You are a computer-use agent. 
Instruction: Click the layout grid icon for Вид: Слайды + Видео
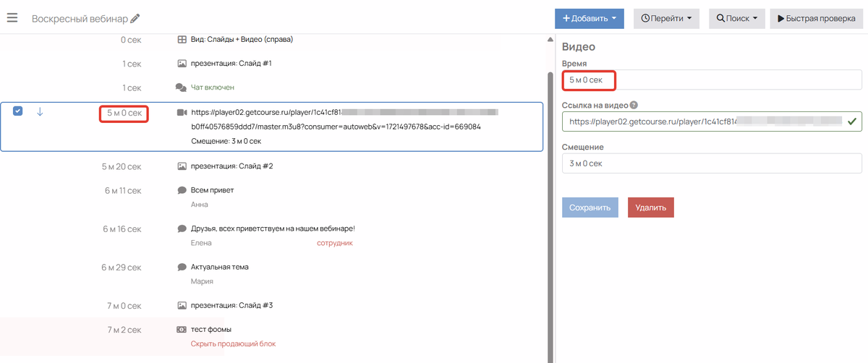[x=182, y=40]
